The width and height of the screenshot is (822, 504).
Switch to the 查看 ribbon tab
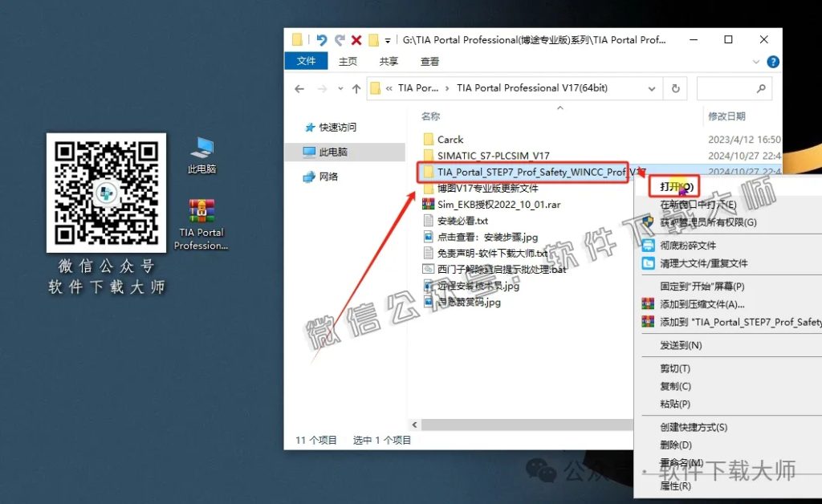pos(428,61)
